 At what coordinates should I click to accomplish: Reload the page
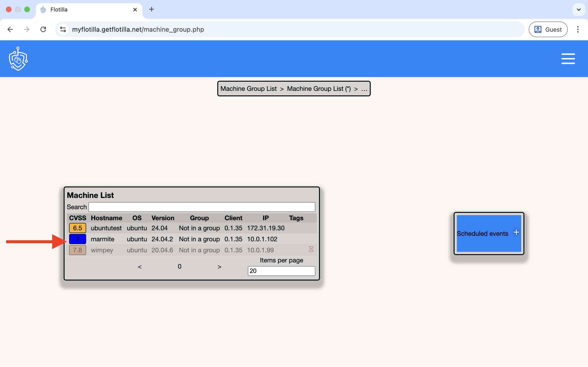coord(43,29)
